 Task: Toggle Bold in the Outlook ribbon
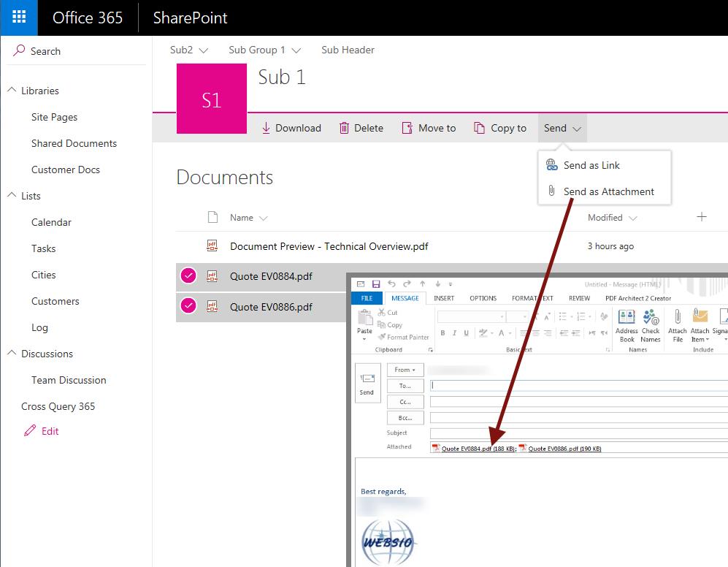[x=443, y=332]
